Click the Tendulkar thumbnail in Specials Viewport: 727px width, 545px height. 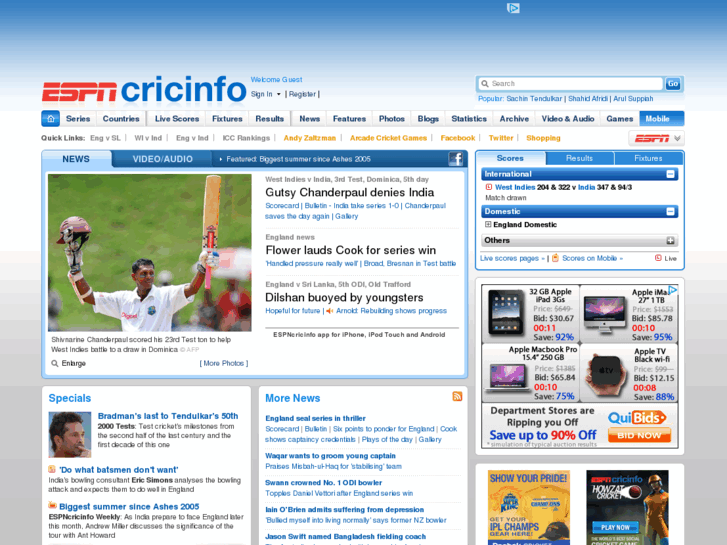[x=70, y=435]
